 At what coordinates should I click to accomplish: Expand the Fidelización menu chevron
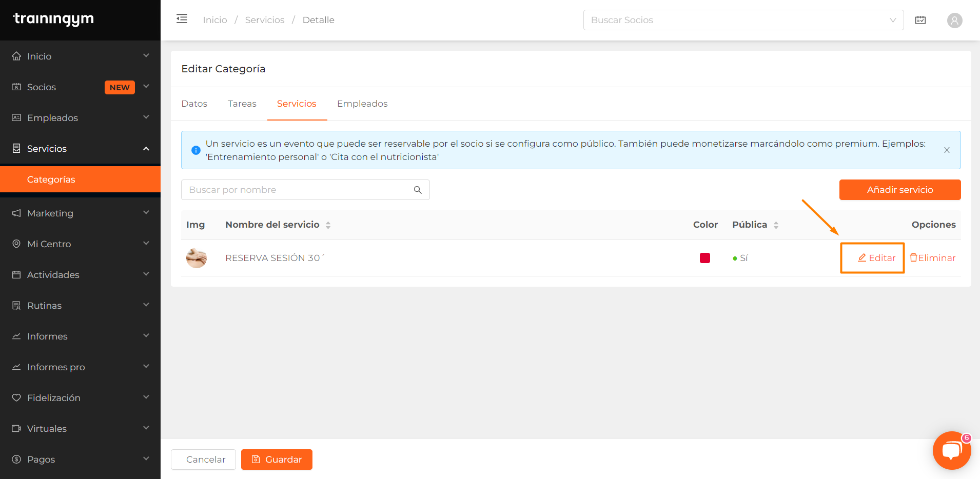146,397
